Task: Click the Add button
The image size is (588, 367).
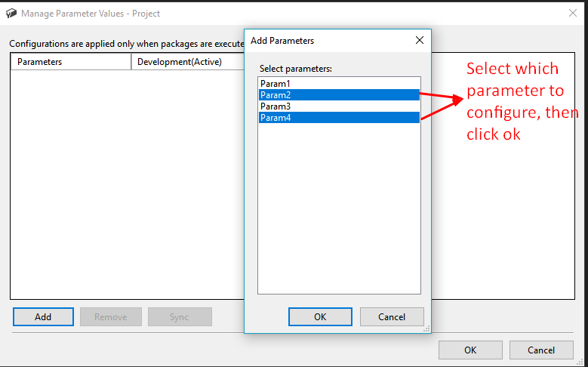Action: (43, 317)
